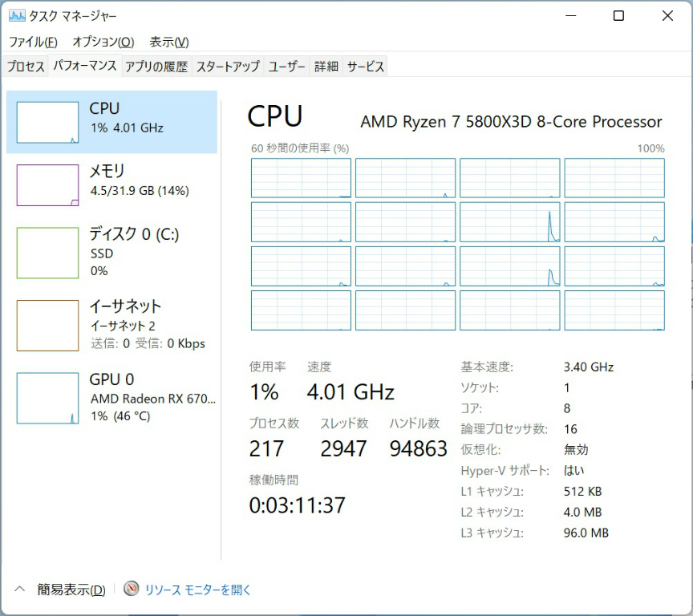Viewport: 693px width, 616px height.
Task: Switch to the プロセス tab
Action: coord(26,67)
